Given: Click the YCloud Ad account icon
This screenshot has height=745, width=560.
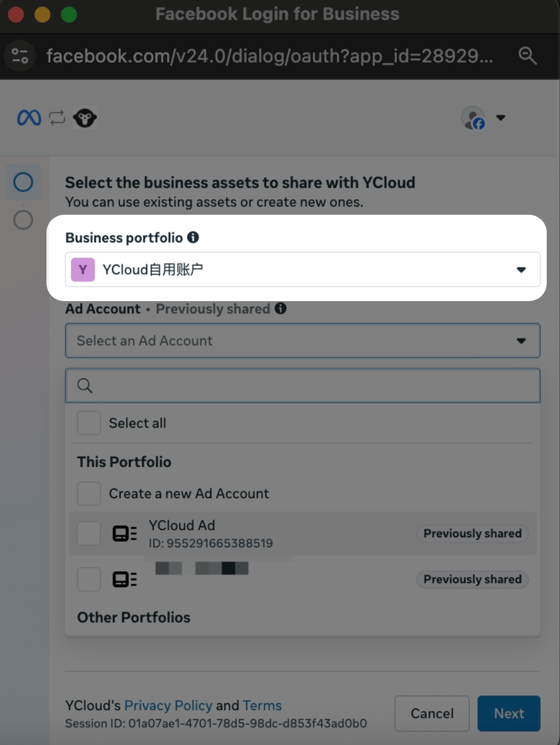Looking at the screenshot, I should click(125, 534).
